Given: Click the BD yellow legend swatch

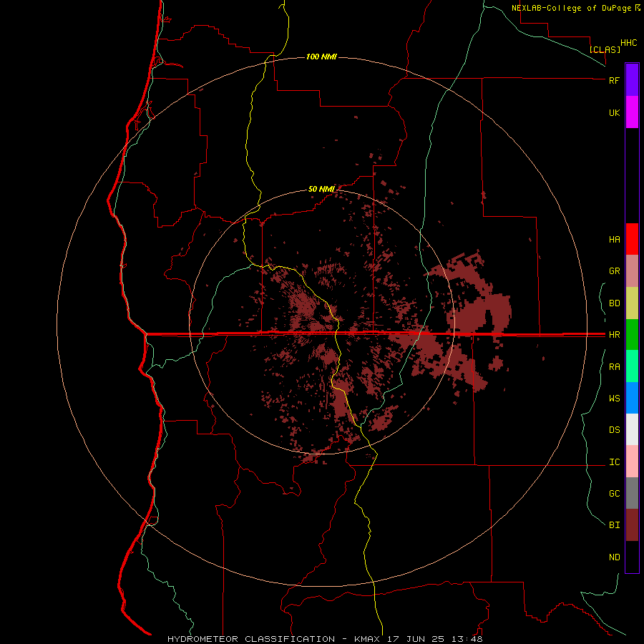Looking at the screenshot, I should pos(632,303).
